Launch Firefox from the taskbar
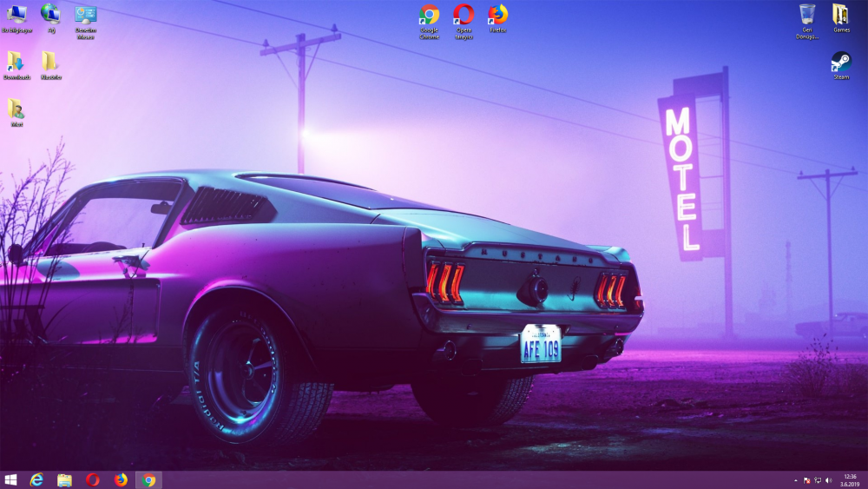Viewport: 868px width, 489px height. click(121, 479)
